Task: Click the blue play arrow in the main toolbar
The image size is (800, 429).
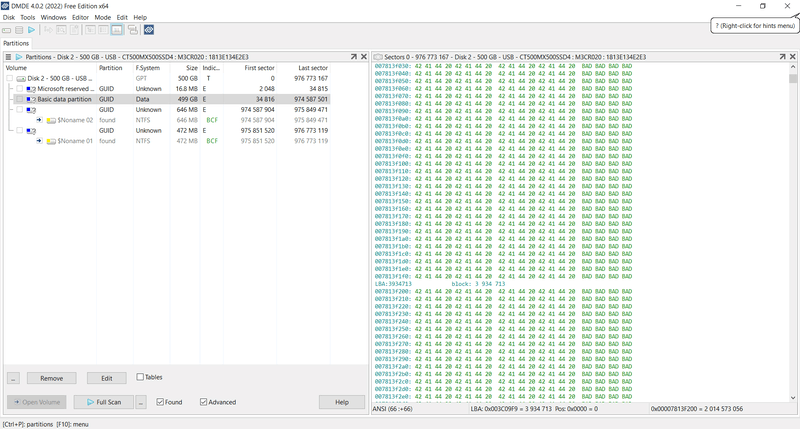Action: click(x=32, y=30)
